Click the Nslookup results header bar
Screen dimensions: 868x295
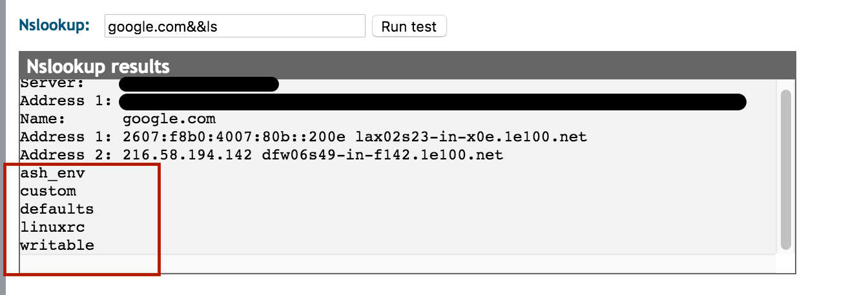(x=407, y=66)
